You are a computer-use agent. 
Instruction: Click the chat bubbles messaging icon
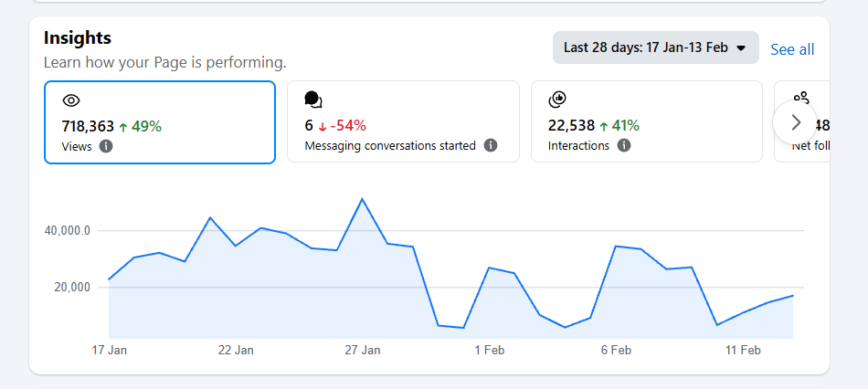(x=313, y=100)
